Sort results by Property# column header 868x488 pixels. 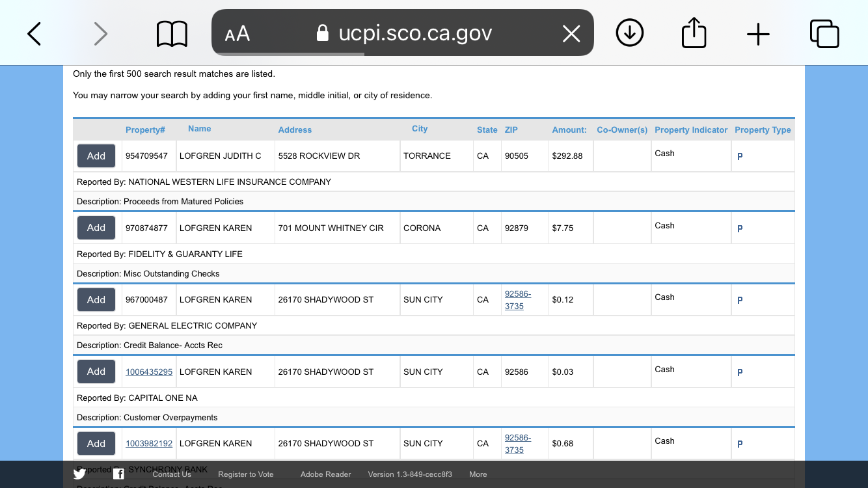tap(145, 130)
